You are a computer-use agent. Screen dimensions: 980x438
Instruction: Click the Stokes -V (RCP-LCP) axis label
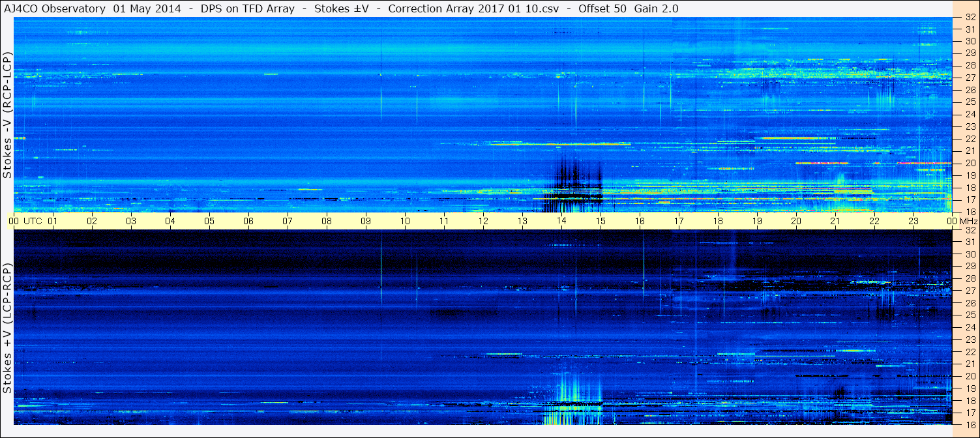click(8, 115)
